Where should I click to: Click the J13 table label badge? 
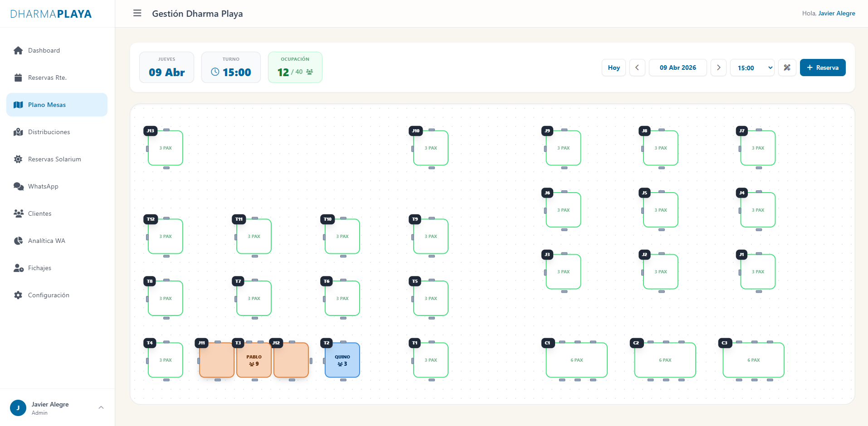click(151, 131)
